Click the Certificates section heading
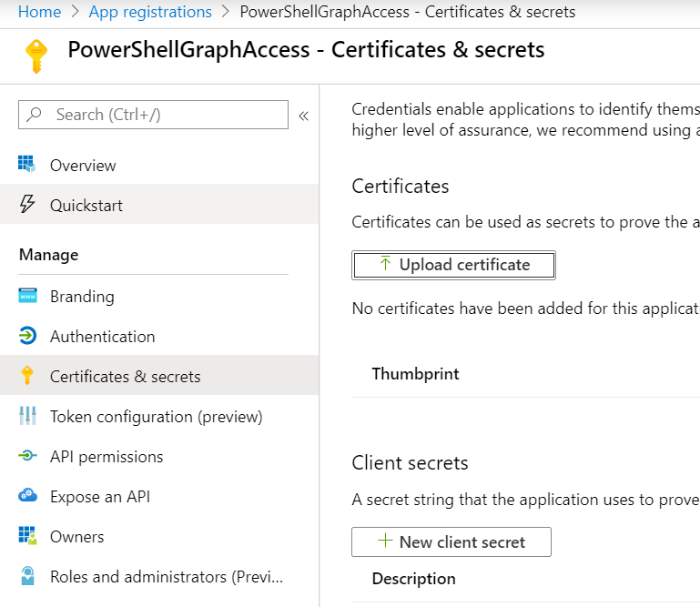Screen dimensions: 700x607 pos(400,187)
